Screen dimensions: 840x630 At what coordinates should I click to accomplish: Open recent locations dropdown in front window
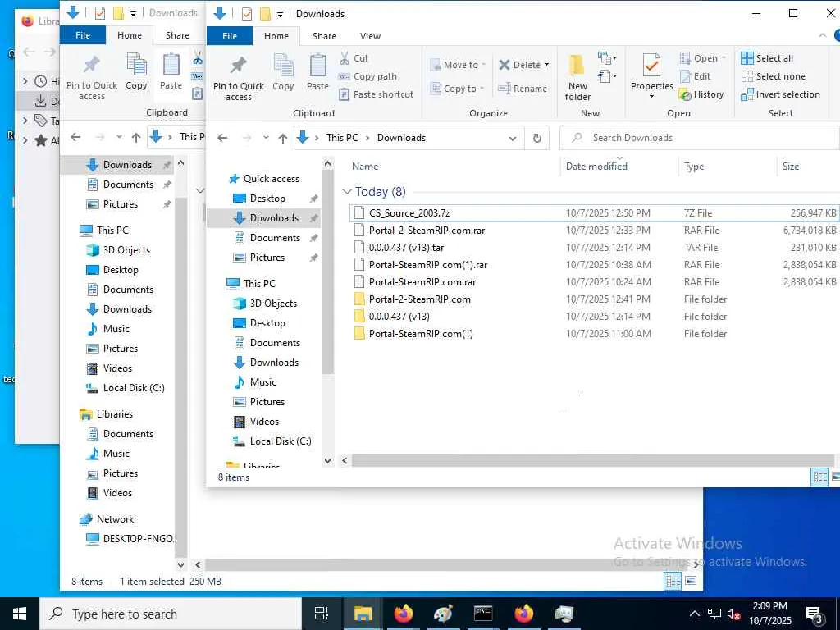tap(266, 138)
